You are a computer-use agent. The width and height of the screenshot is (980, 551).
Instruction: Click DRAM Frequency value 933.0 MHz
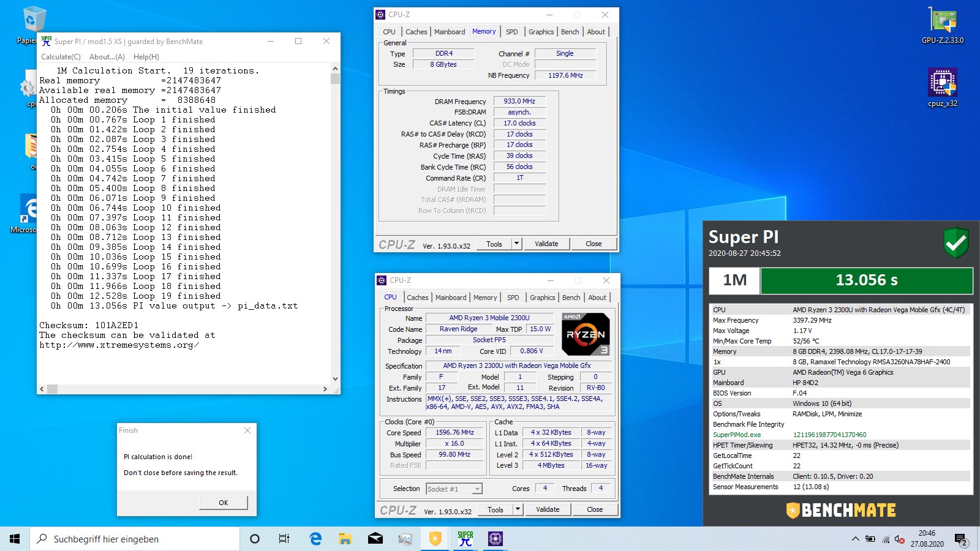pos(519,101)
